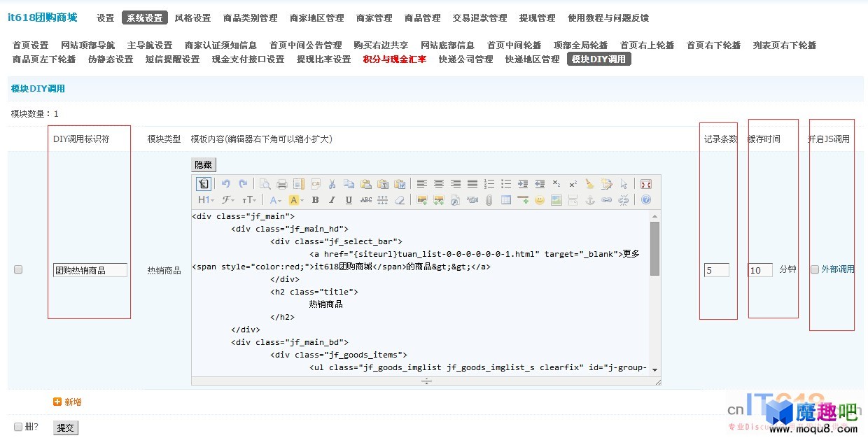Image resolution: width=868 pixels, height=438 pixels.
Task: Insert anchor with anchor icon
Action: click(x=590, y=200)
